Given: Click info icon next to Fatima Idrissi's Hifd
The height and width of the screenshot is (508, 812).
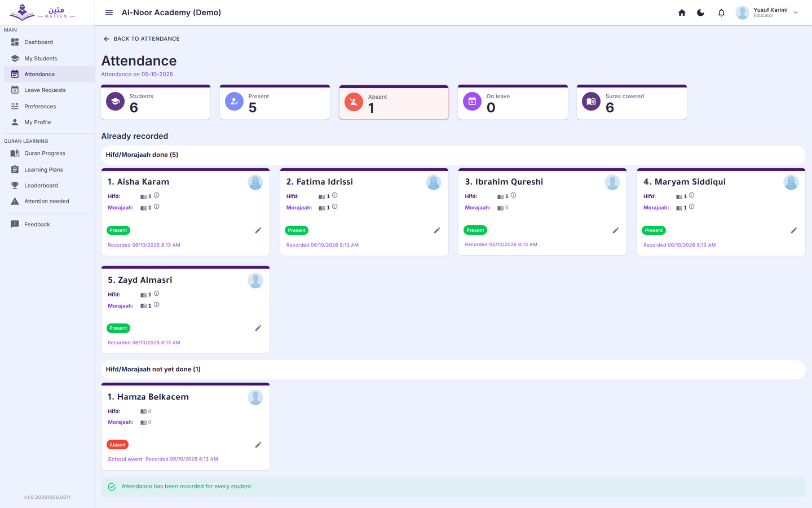Looking at the screenshot, I should (x=335, y=195).
